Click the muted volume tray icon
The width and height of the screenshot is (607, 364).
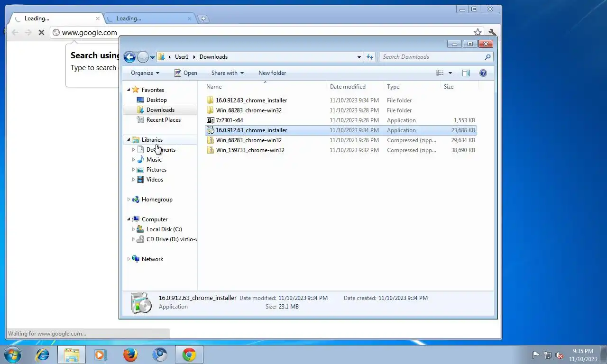pyautogui.click(x=559, y=355)
